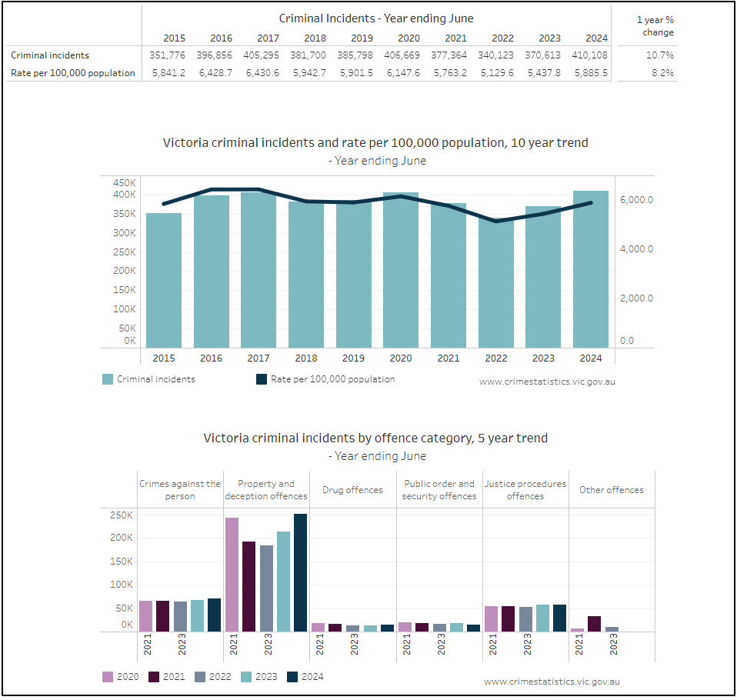Click the 2023 legend swatch in offence chart
Viewport: 737px width, 700px height.
246,677
